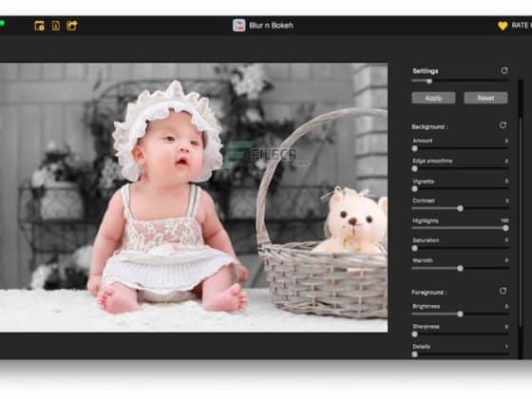Click the Highlights value '100'
Screen dimensions: 532x399
504,220
